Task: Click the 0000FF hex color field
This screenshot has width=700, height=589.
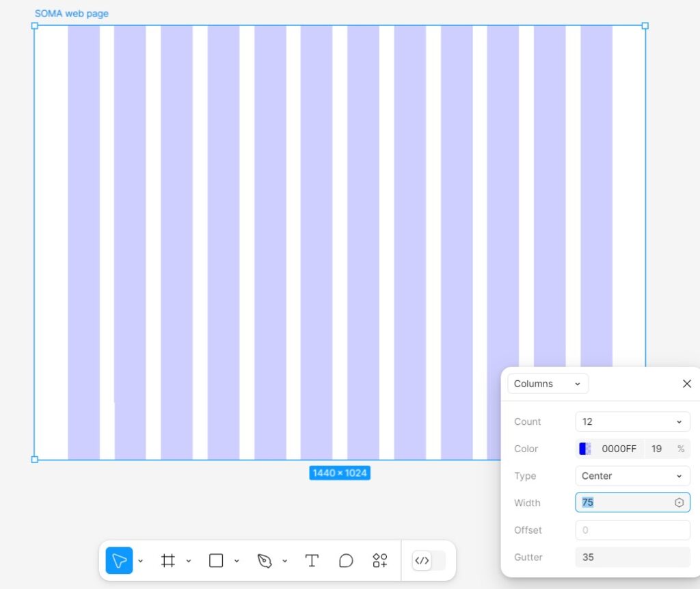Action: (x=619, y=449)
